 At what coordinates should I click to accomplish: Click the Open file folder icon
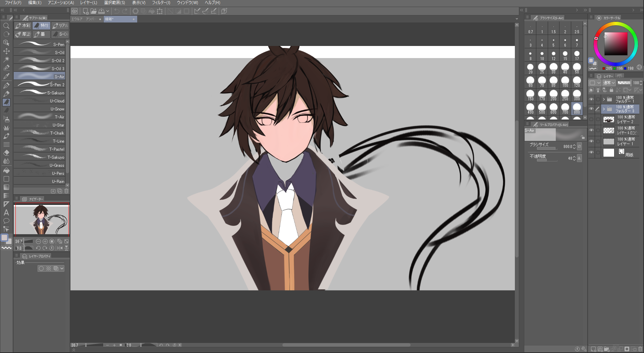click(x=94, y=11)
